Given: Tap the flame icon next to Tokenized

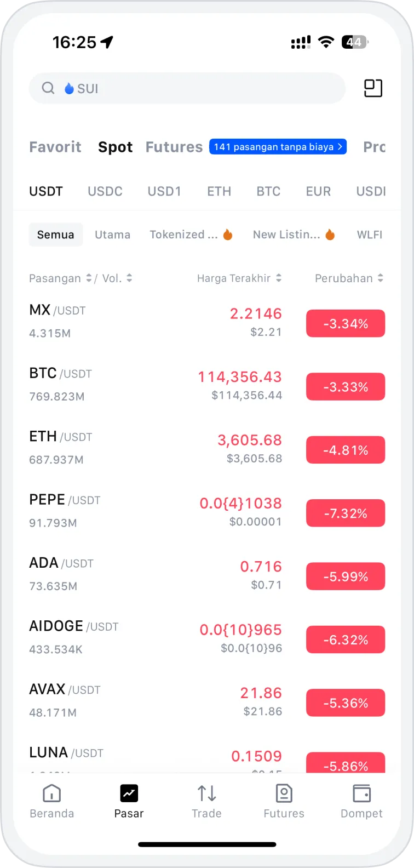Looking at the screenshot, I should 228,235.
